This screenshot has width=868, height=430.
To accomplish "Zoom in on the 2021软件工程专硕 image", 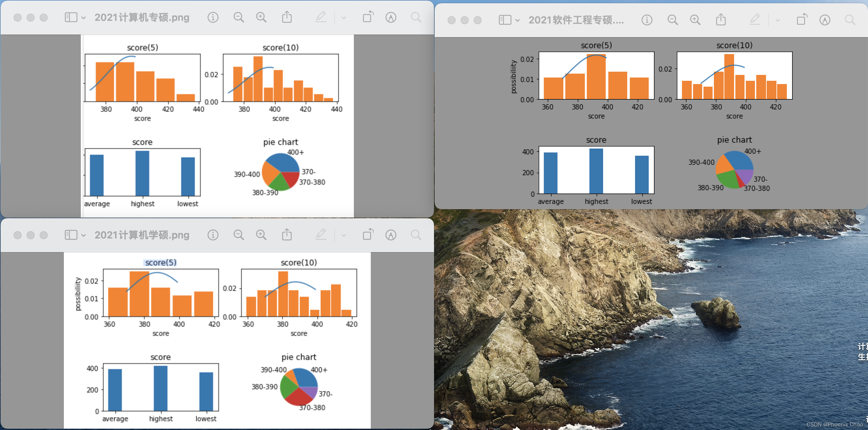I will point(695,20).
